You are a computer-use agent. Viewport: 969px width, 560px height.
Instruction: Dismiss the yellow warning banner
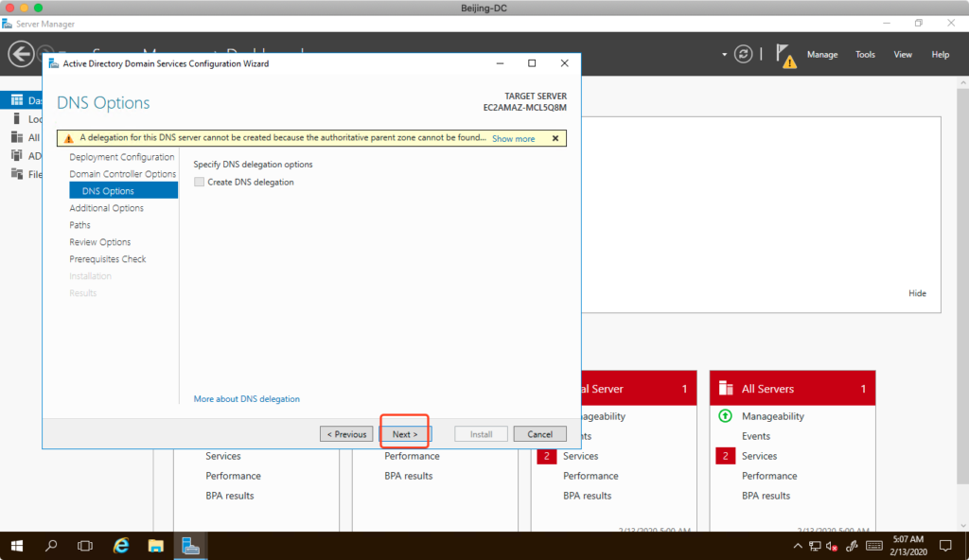coord(555,138)
